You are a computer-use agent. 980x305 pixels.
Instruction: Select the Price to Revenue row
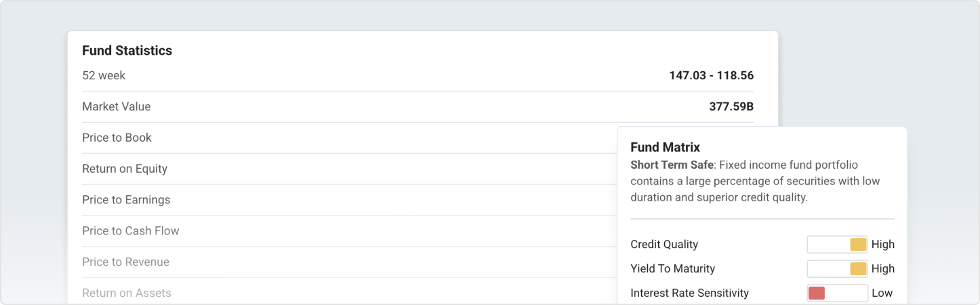(x=125, y=263)
